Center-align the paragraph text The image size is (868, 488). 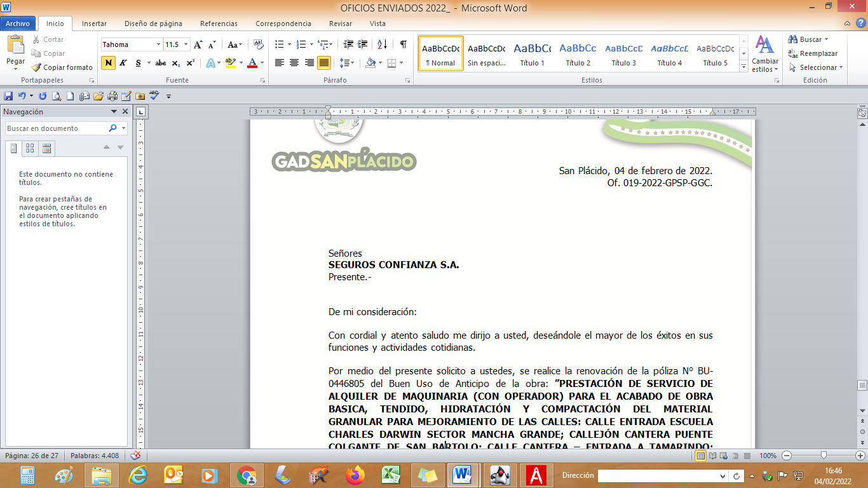click(294, 63)
